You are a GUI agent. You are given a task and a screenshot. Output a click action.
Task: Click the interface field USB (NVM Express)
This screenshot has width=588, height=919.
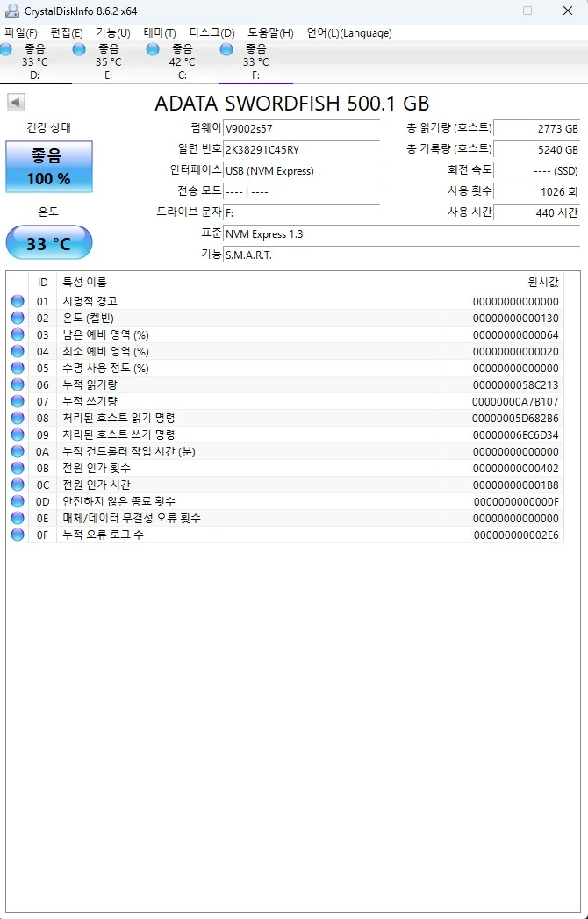[x=302, y=170]
